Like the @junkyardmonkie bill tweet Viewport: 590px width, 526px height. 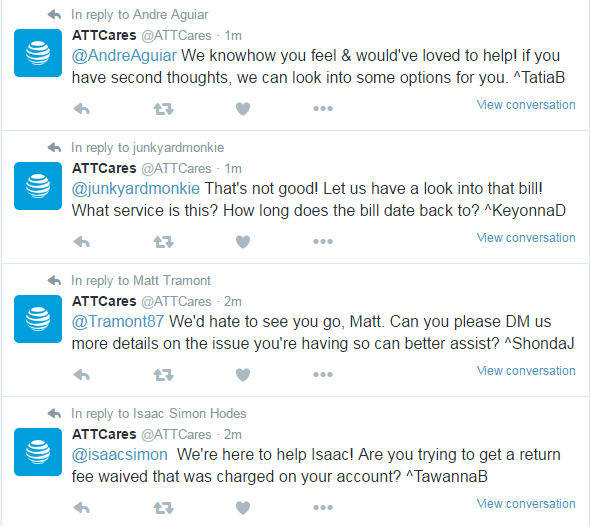coord(243,242)
